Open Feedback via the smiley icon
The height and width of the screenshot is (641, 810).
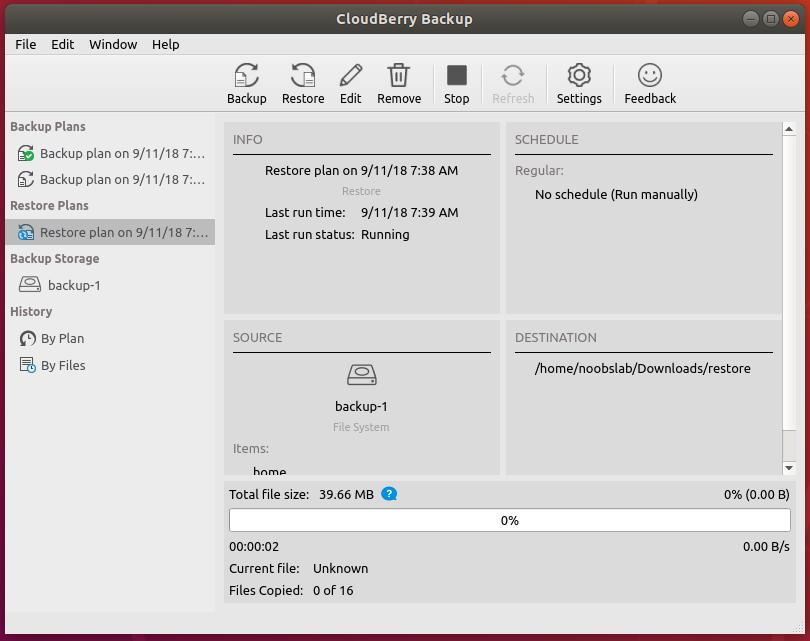[x=650, y=84]
